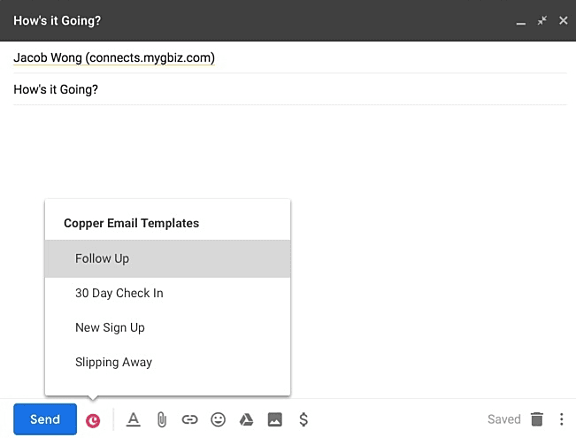The width and height of the screenshot is (576, 445).
Task: Insert a link
Action: (x=190, y=420)
